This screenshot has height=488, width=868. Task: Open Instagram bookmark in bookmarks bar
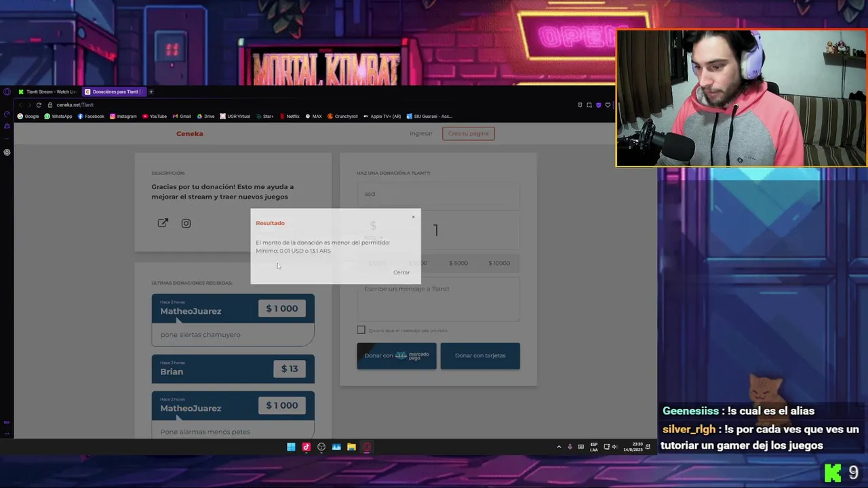pyautogui.click(x=123, y=117)
